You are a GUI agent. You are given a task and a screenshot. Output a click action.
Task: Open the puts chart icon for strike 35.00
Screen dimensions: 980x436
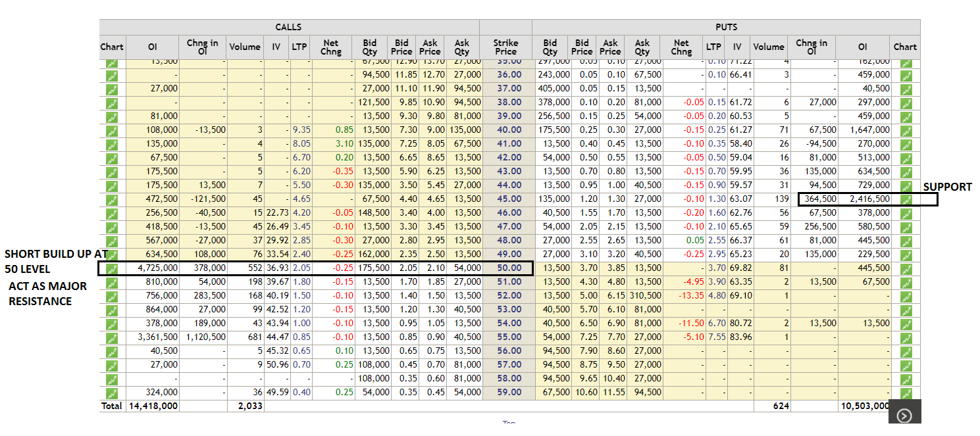(x=905, y=61)
